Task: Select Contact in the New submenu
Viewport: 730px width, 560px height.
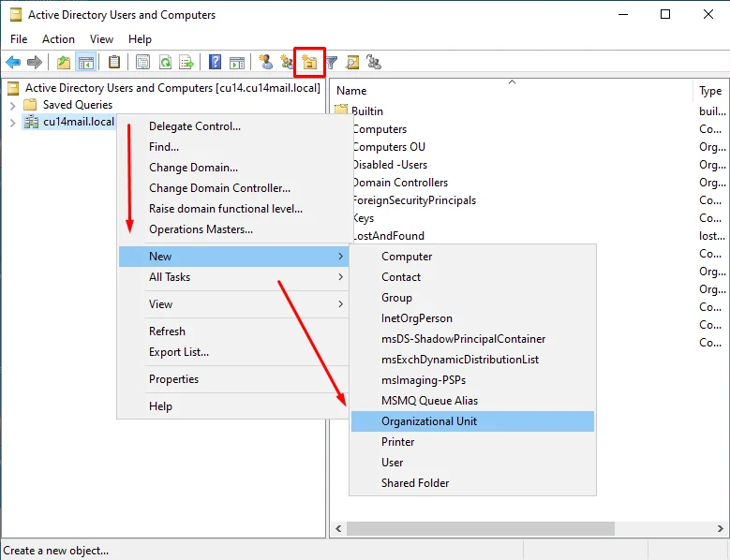Action: coord(472,277)
